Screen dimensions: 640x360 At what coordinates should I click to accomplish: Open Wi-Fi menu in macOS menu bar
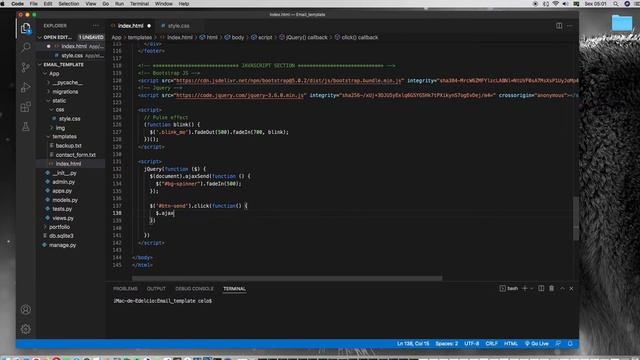coord(556,4)
